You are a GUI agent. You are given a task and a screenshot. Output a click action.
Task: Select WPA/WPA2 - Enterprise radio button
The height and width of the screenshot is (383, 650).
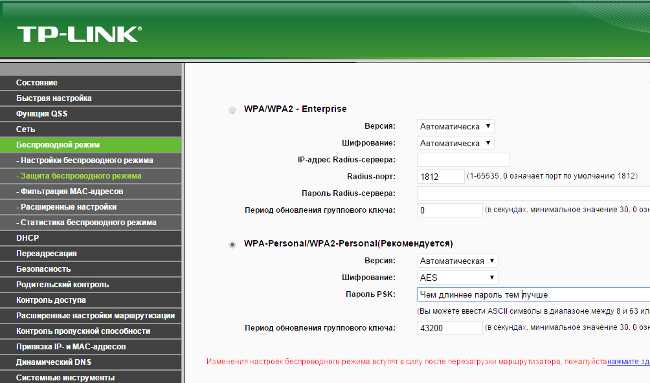[233, 110]
